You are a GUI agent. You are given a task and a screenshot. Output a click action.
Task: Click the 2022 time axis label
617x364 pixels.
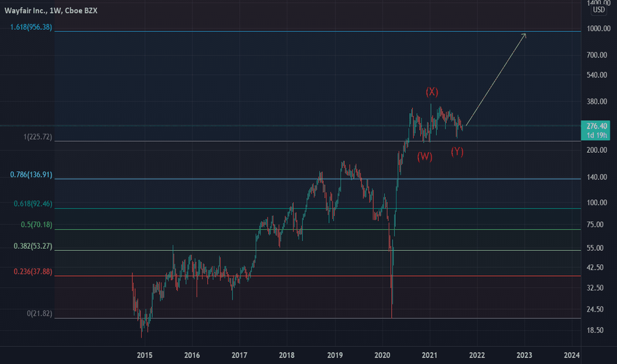(477, 355)
